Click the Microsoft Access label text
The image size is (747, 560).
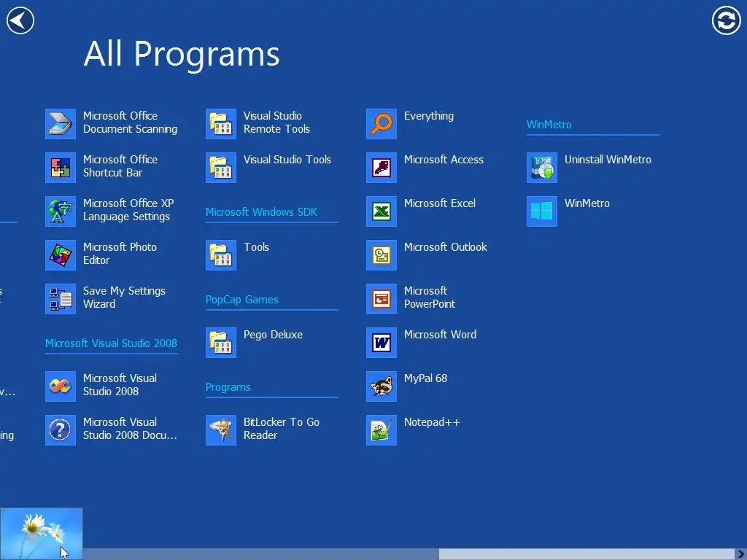[444, 160]
